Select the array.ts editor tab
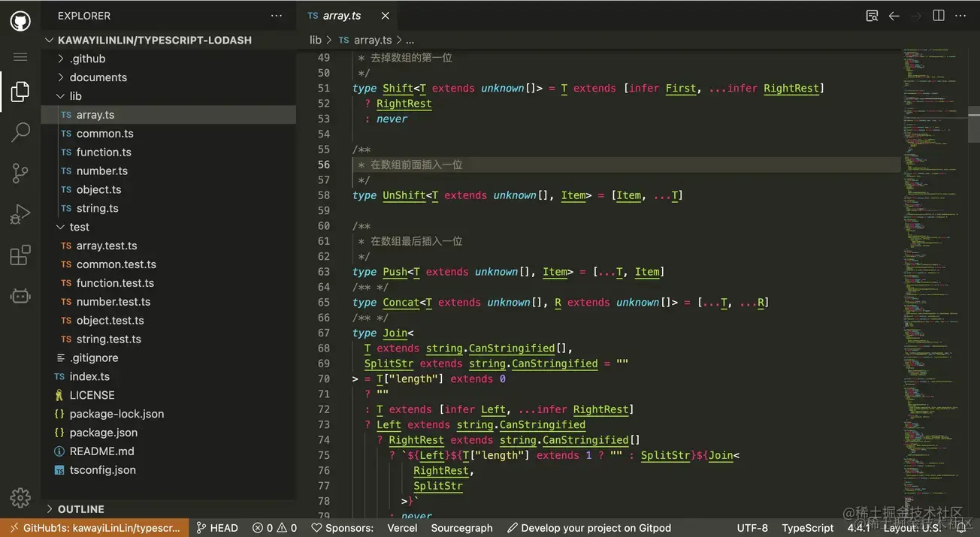Image resolution: width=980 pixels, height=537 pixels. point(348,16)
